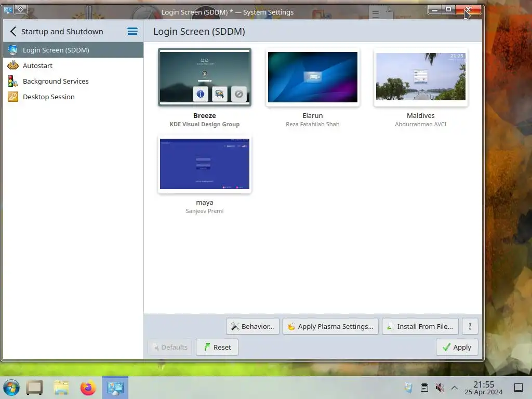Change the Breeze theme background image
This screenshot has width=532, height=399.
220,94
